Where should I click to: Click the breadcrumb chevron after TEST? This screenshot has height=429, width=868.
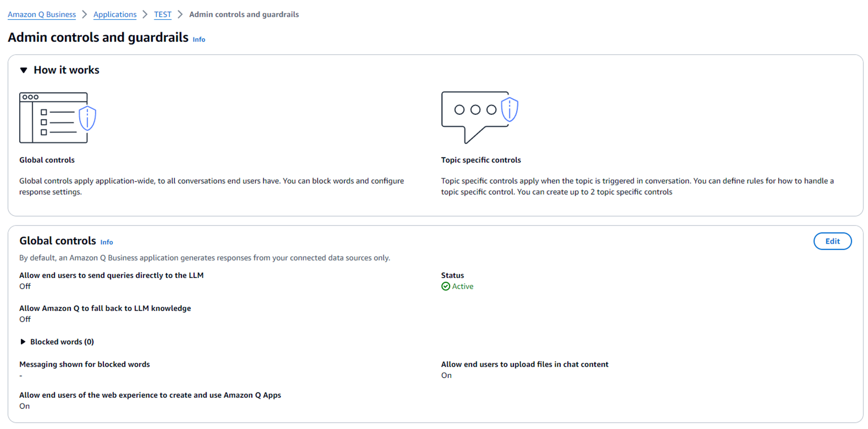(180, 14)
